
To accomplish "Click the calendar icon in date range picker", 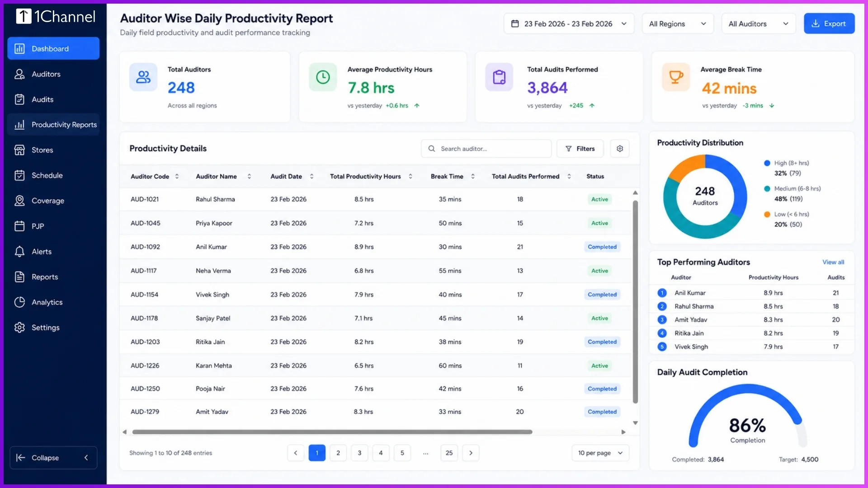I will tap(515, 23).
